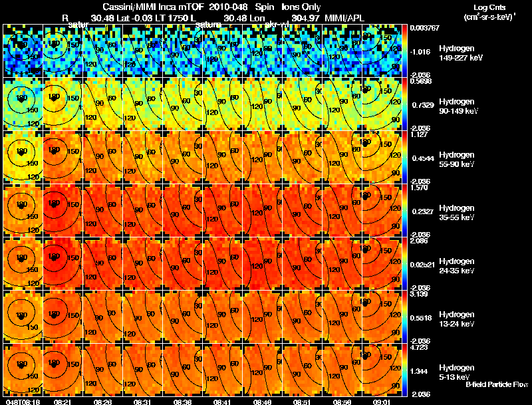Image resolution: width=532 pixels, height=405 pixels.
Task: Click the '0.5698' colorbar maximum value
Action: [x=421, y=80]
